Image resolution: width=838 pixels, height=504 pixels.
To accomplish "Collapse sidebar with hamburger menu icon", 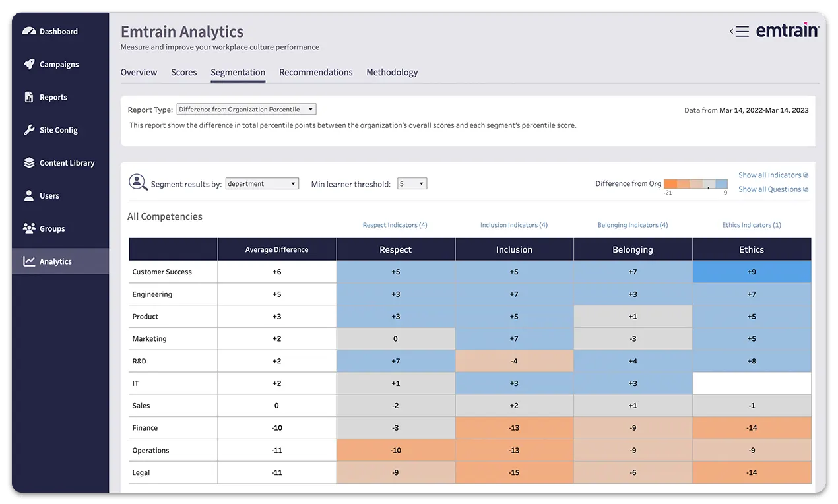I will (x=739, y=31).
